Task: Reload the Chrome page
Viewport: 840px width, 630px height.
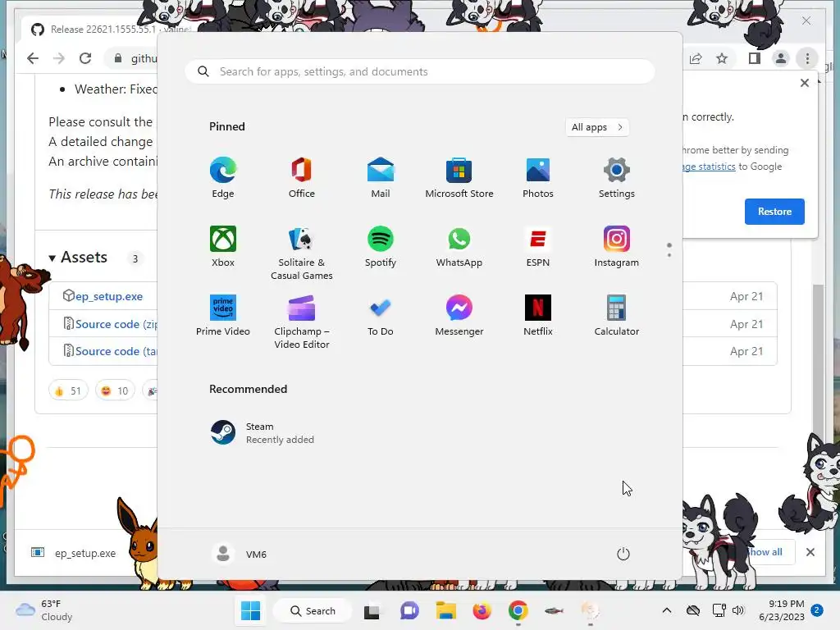Action: 85,58
